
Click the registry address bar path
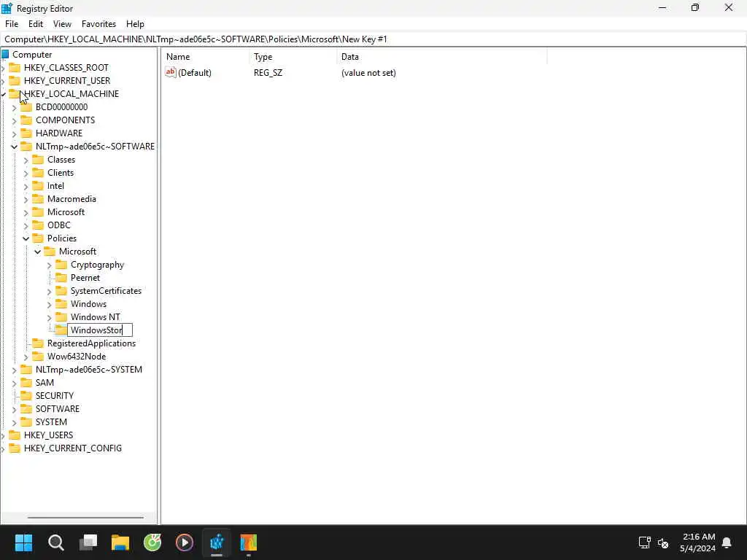click(196, 39)
